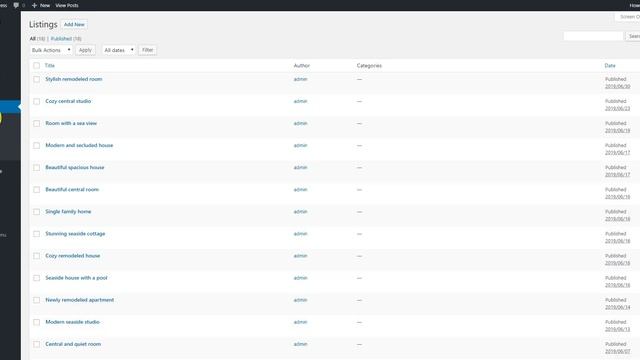Sort listings by Date column
Viewport: 640px width, 360px height.
click(x=610, y=65)
